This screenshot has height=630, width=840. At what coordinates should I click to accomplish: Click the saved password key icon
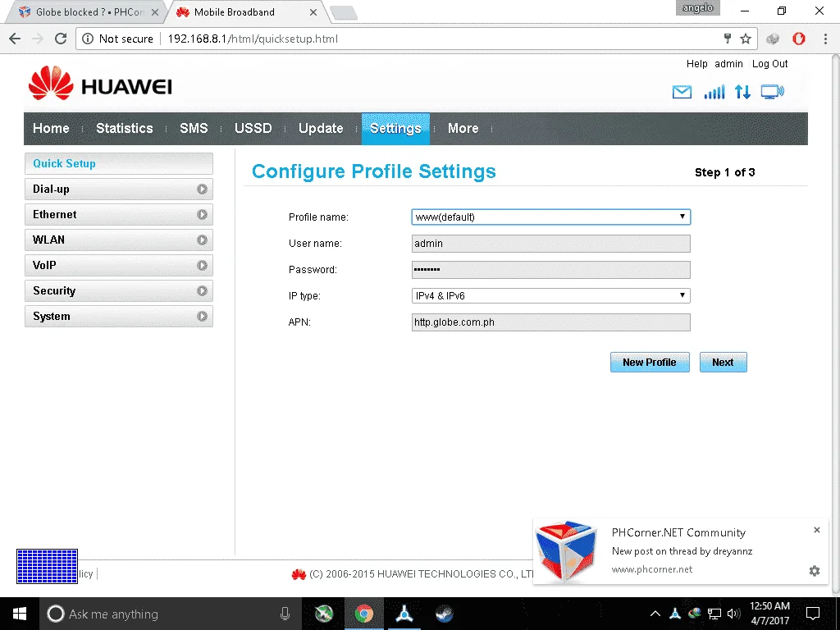(x=728, y=39)
